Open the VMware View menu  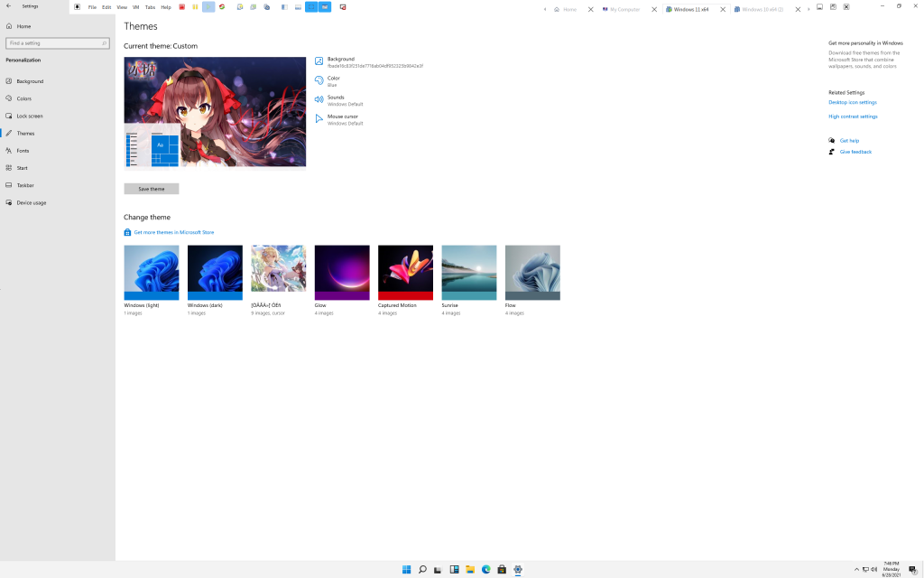click(x=122, y=7)
